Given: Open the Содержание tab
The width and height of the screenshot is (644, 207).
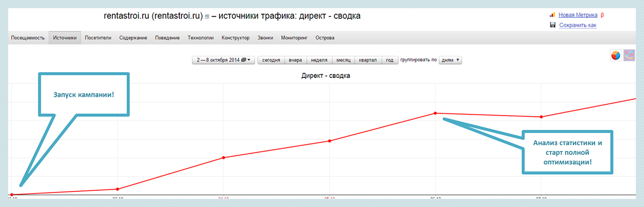Looking at the screenshot, I should coord(133,38).
